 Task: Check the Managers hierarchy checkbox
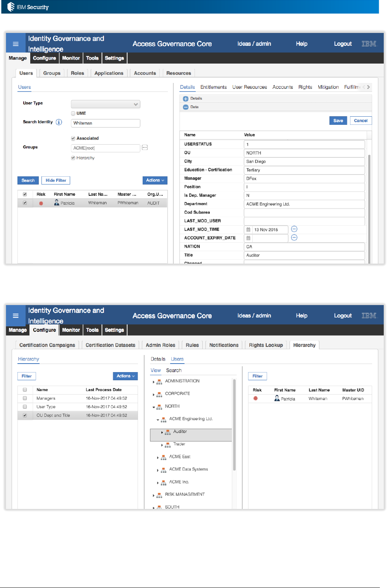click(x=25, y=398)
